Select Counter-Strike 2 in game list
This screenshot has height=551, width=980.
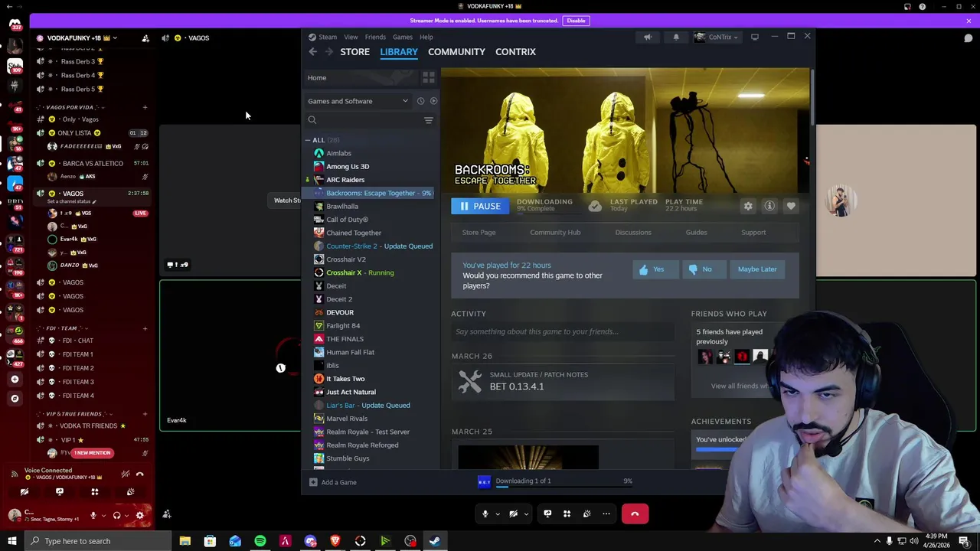373,246
